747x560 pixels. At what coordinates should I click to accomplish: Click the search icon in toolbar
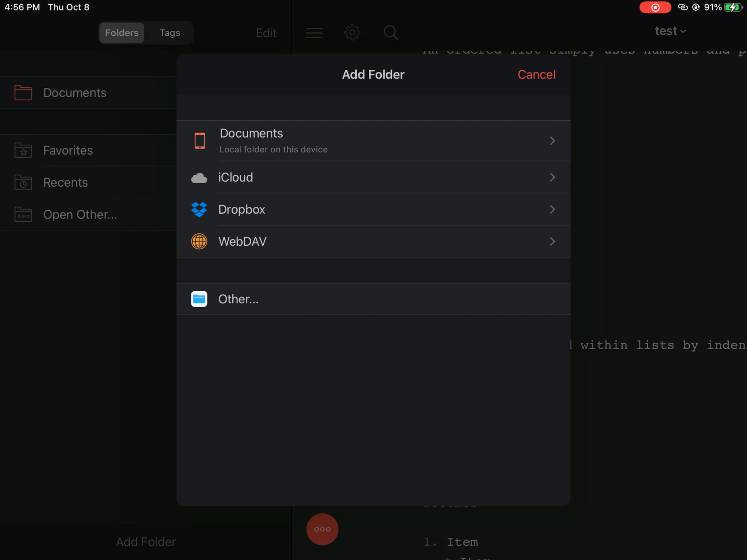click(x=391, y=32)
